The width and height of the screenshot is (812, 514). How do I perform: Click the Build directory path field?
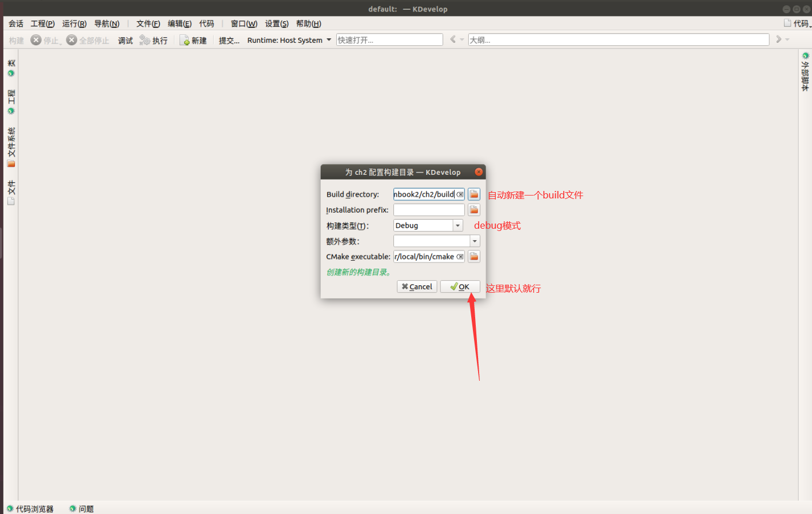424,194
